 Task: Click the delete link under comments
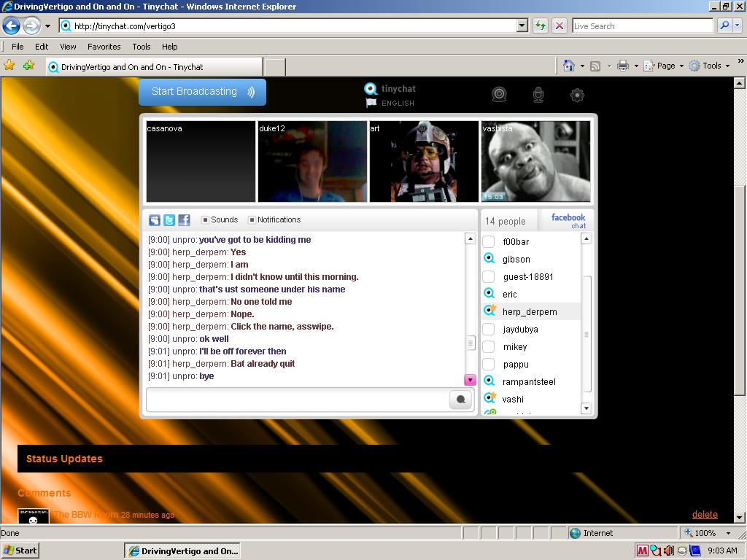coord(705,514)
